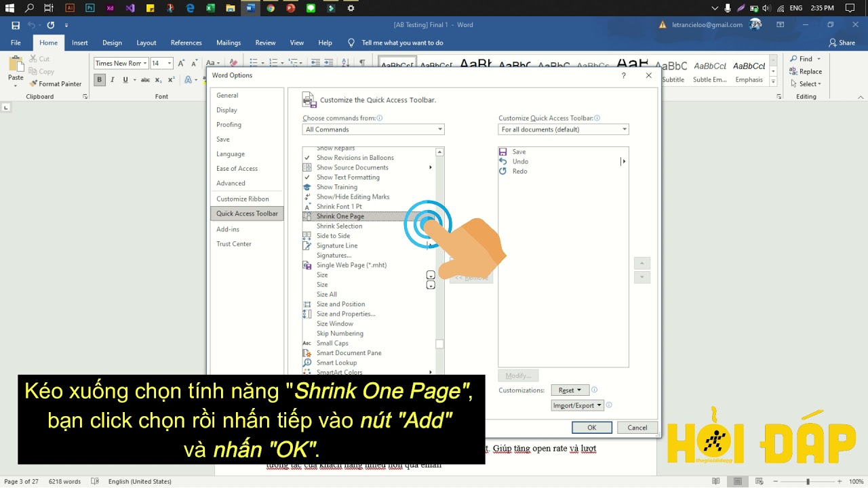
Task: Open the font name Times New Roman dropdown
Action: tap(144, 63)
